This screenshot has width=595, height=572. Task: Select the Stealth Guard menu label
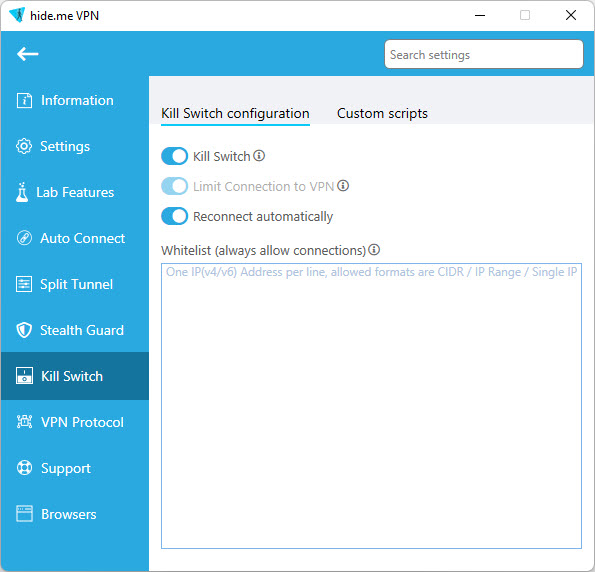click(82, 330)
